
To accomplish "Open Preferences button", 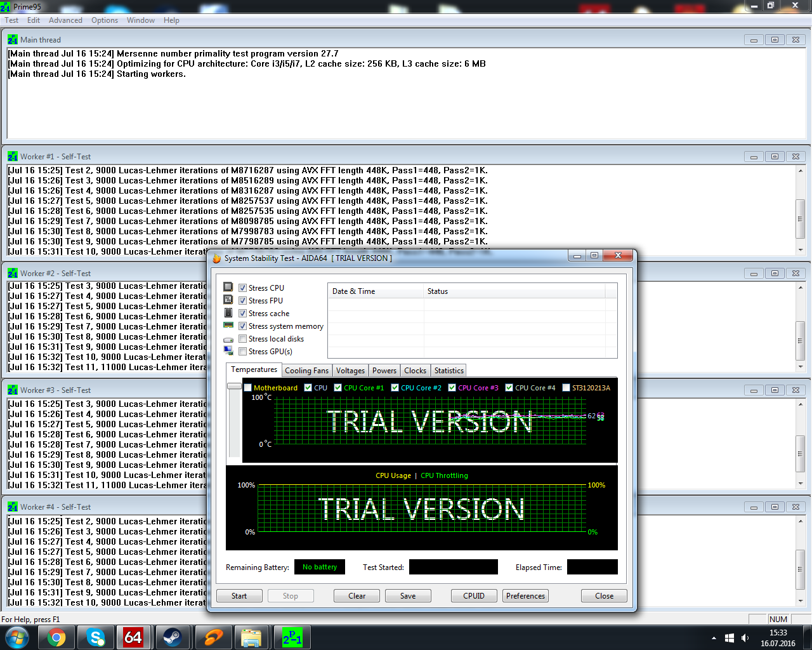I will (x=525, y=596).
